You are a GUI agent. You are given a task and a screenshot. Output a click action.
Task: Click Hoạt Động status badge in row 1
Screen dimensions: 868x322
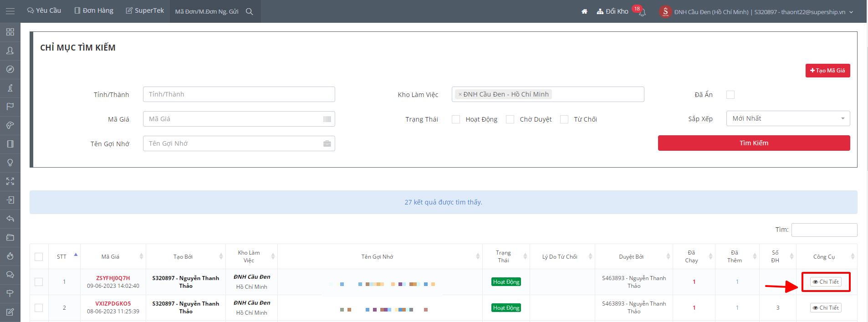tap(506, 282)
